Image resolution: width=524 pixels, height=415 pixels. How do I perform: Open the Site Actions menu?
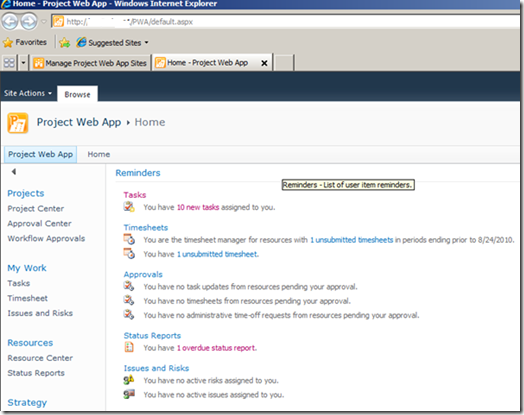[x=28, y=93]
